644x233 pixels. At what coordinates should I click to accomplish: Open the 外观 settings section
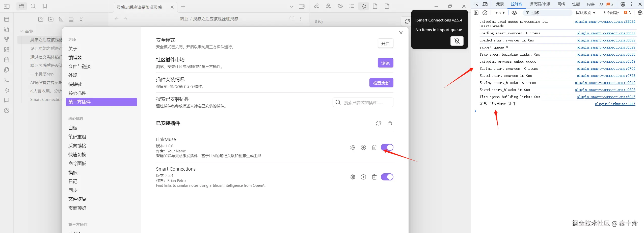click(101, 75)
